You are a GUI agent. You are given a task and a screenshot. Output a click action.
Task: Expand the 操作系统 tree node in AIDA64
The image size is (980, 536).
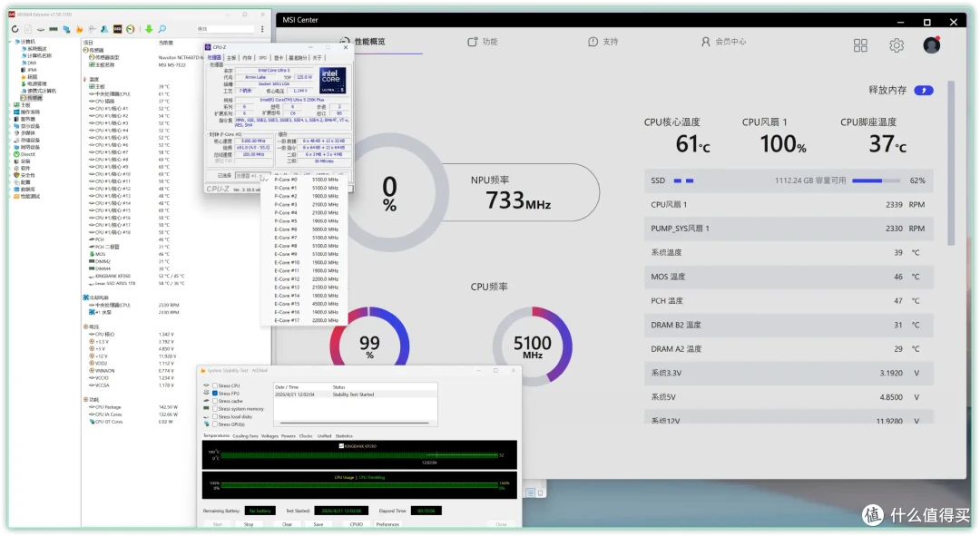[x=11, y=112]
